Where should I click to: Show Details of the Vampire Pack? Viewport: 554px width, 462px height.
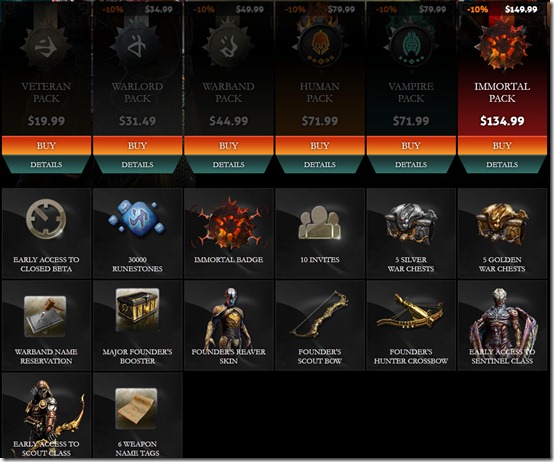point(411,165)
